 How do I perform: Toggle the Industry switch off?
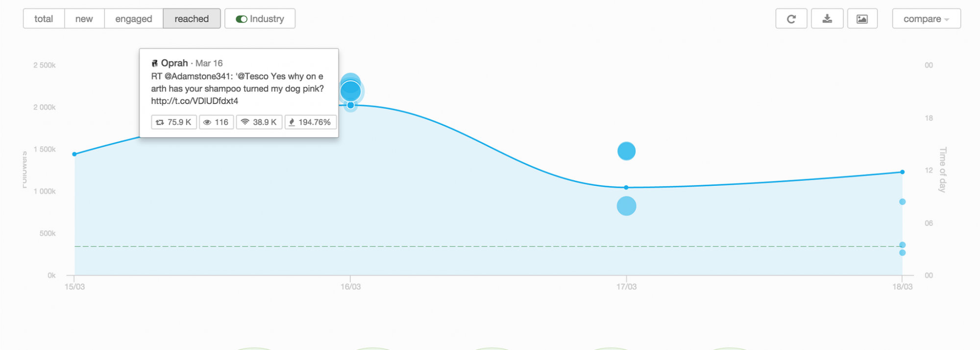(242, 19)
